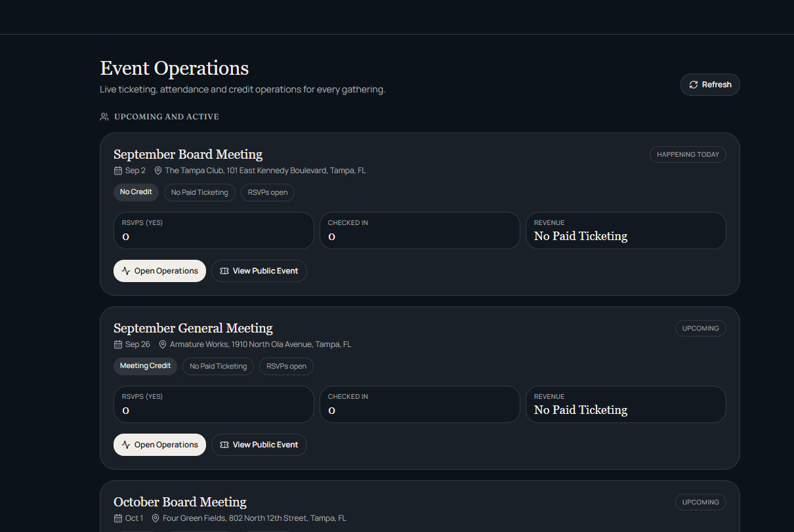Screen dimensions: 794x532
Task: Click the Refresh button
Action: (x=710, y=85)
